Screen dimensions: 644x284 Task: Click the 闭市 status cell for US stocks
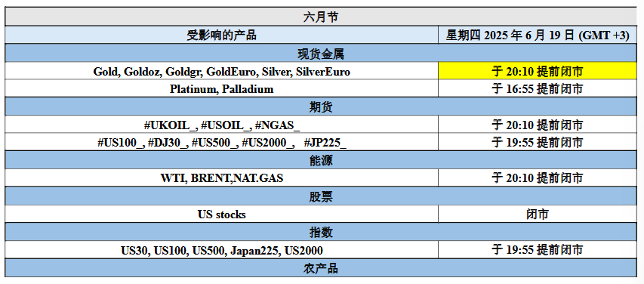[538, 214]
